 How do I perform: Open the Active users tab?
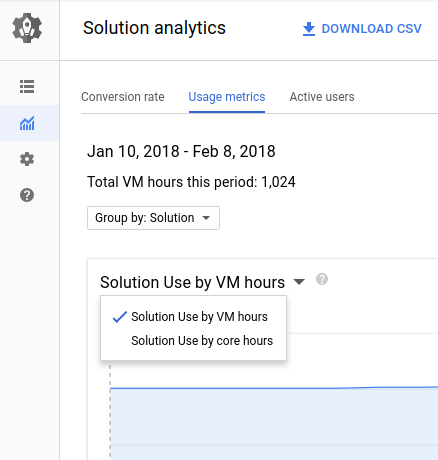pos(322,97)
